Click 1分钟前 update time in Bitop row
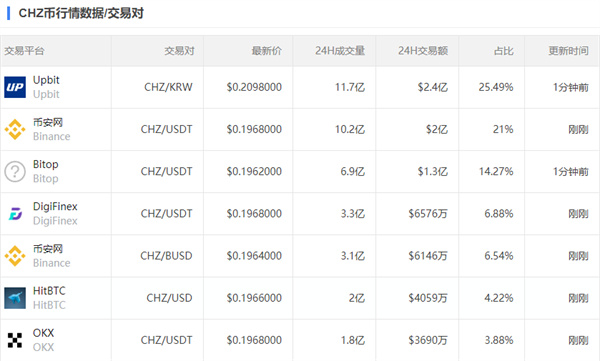 571,172
